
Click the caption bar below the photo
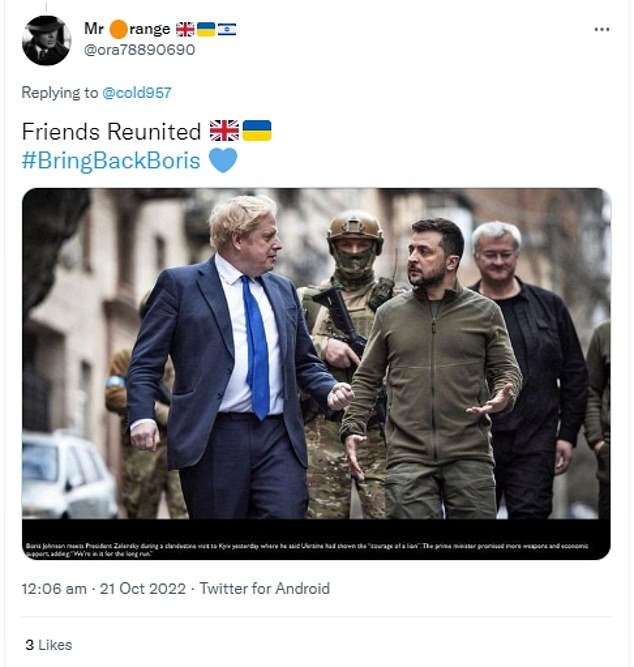pyautogui.click(x=316, y=539)
